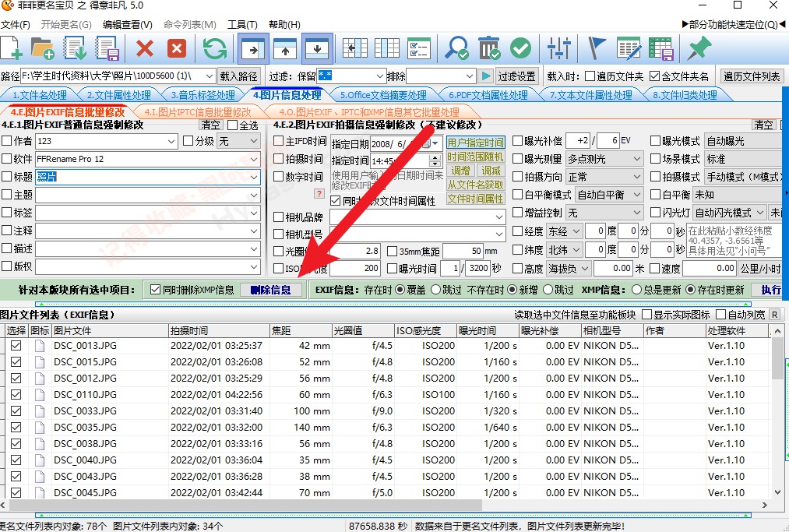This screenshot has height=532, width=789.
Task: Uncheck the DSC_0013.JPG row checkbox
Action: 16,346
